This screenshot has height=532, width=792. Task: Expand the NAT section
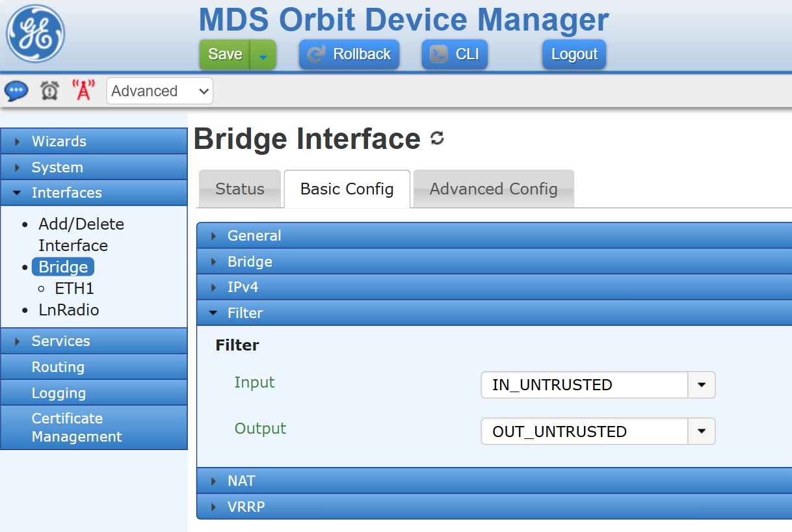[241, 481]
